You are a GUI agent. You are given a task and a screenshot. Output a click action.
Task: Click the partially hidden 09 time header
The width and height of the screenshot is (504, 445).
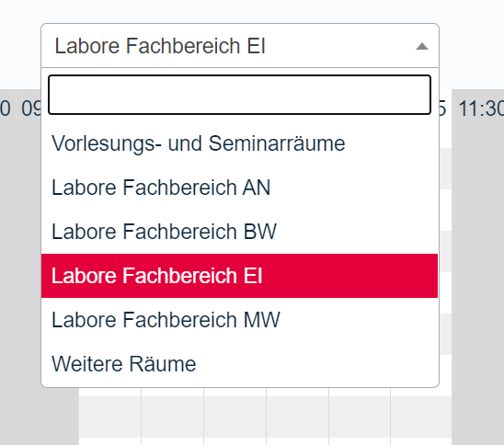pyautogui.click(x=31, y=108)
